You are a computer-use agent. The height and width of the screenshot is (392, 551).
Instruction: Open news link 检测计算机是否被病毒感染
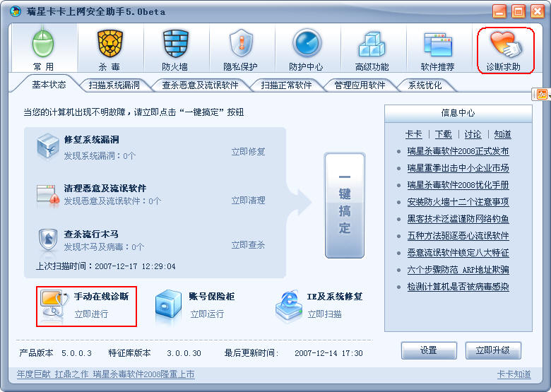[x=458, y=287]
